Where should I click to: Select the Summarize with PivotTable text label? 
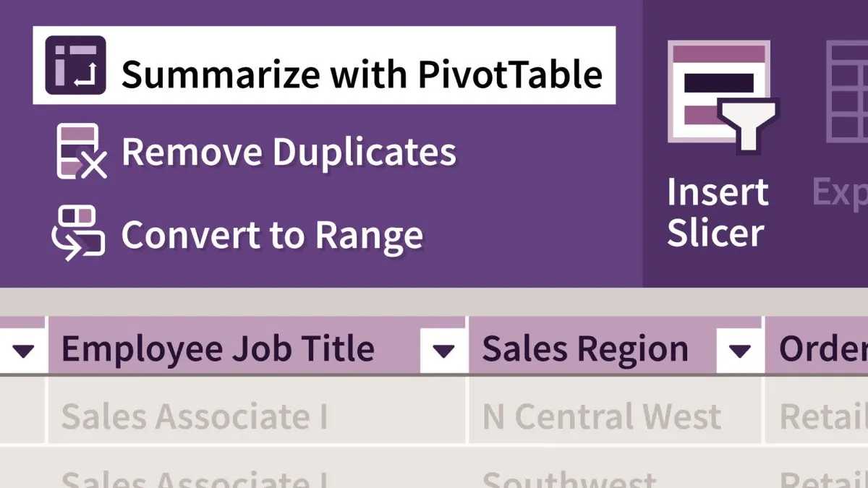pyautogui.click(x=362, y=74)
